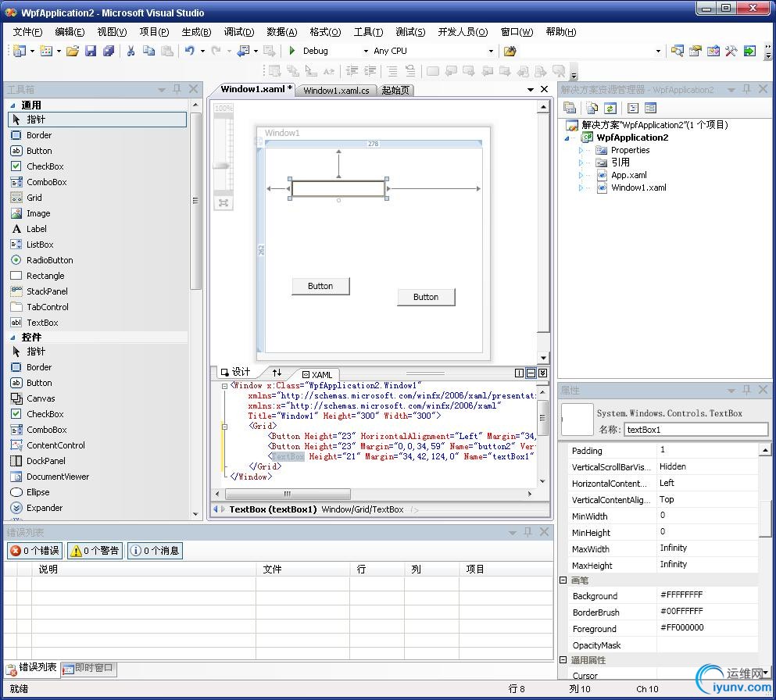Toggle the 0 个错误 errors filter
Image resolution: width=776 pixels, height=700 pixels.
[x=34, y=551]
